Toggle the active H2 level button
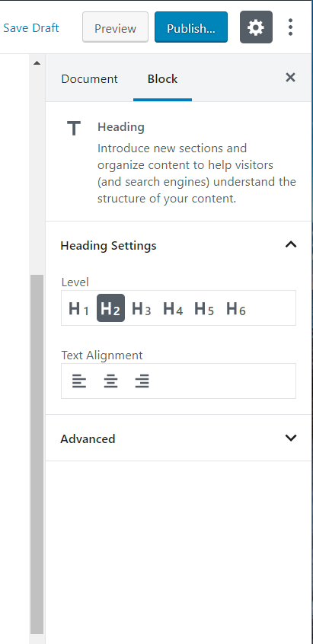Viewport: 313px width, 644px height. coord(110,308)
